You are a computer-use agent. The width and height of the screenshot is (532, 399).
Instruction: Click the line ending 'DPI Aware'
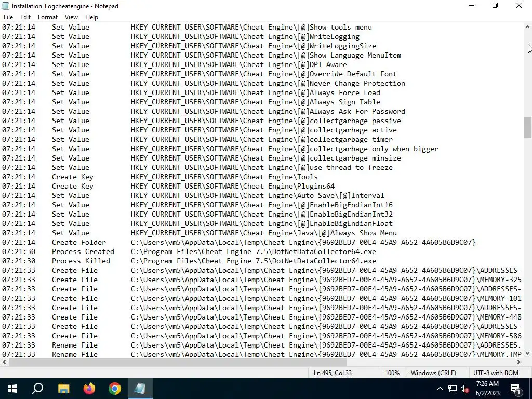(175, 65)
